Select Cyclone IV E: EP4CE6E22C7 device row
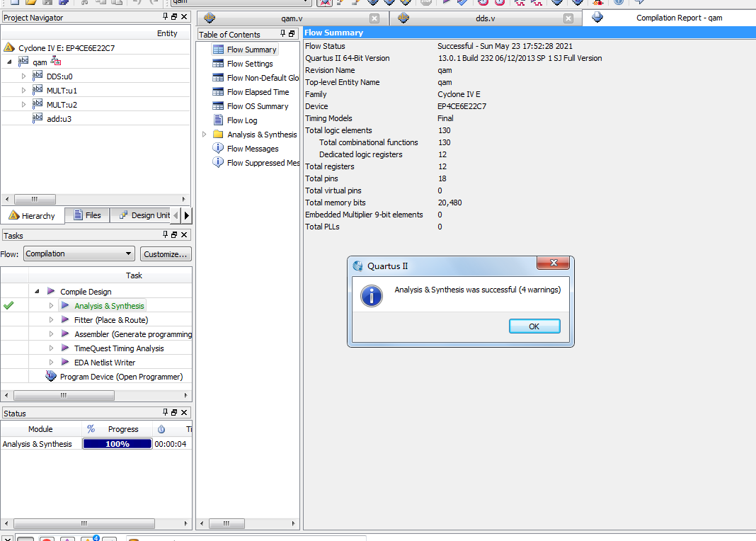756x541 pixels. point(66,47)
